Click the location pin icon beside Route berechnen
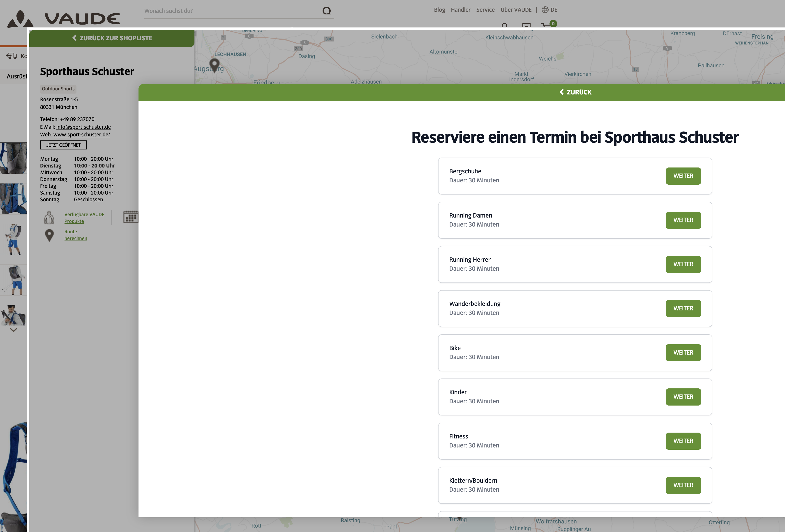Viewport: 785px width, 532px height. (49, 235)
